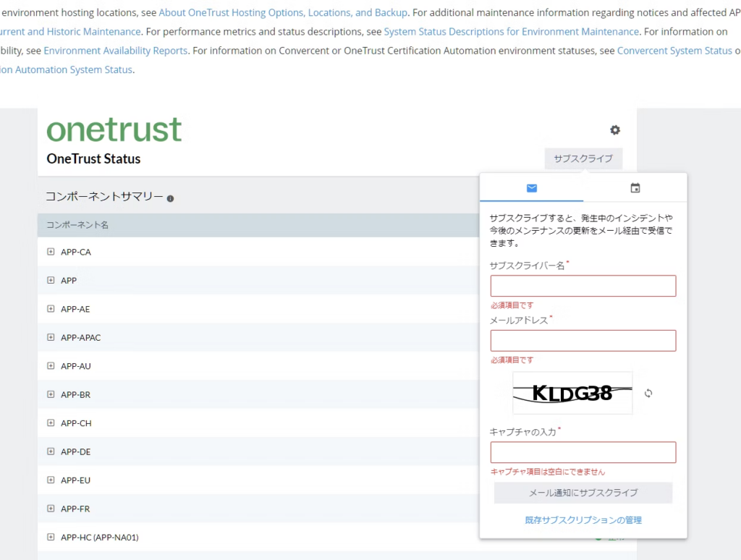The width and height of the screenshot is (741, 560).
Task: Focus the サブスクライバー名 input field
Action: coord(583,286)
